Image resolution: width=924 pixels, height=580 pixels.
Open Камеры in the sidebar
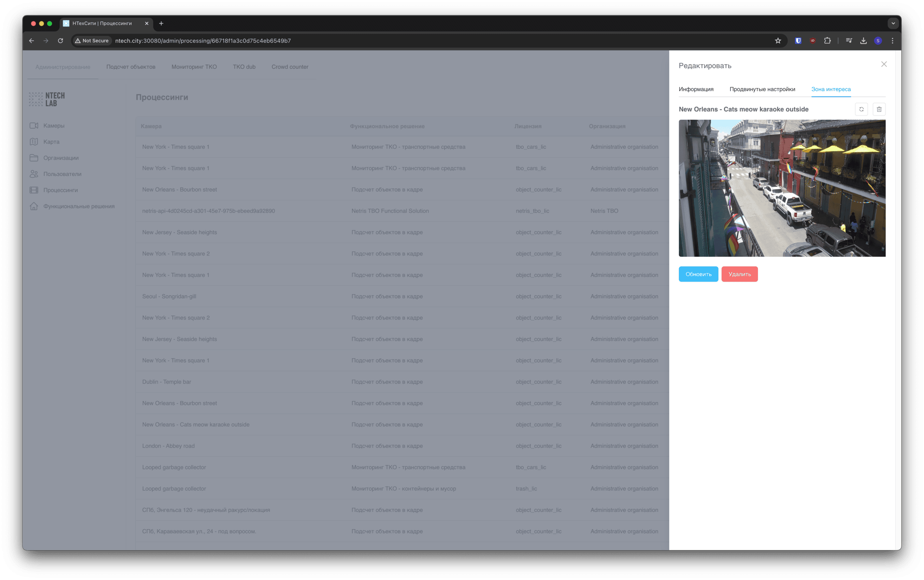coord(54,126)
